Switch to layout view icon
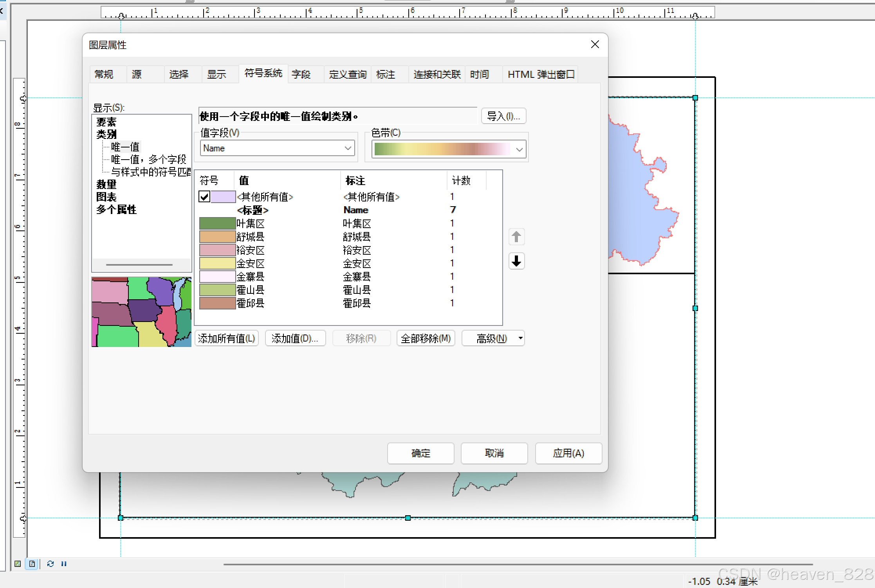The height and width of the screenshot is (588, 875). [x=32, y=564]
